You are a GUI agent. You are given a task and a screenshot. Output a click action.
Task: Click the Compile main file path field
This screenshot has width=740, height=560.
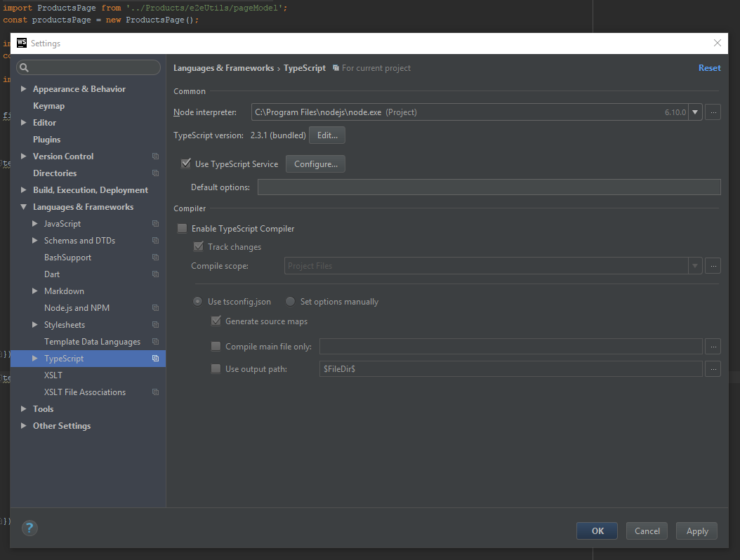[510, 346]
